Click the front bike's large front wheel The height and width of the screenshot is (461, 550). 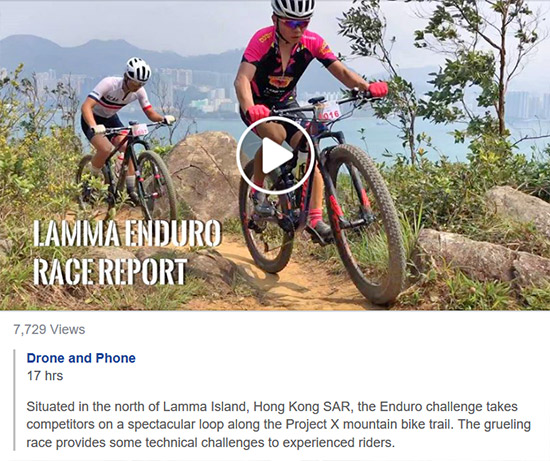click(363, 223)
